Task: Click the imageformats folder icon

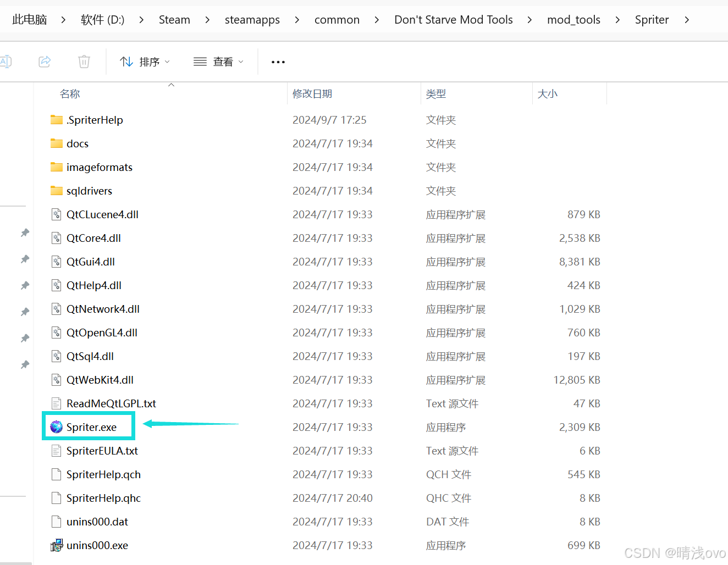Action: 56,167
